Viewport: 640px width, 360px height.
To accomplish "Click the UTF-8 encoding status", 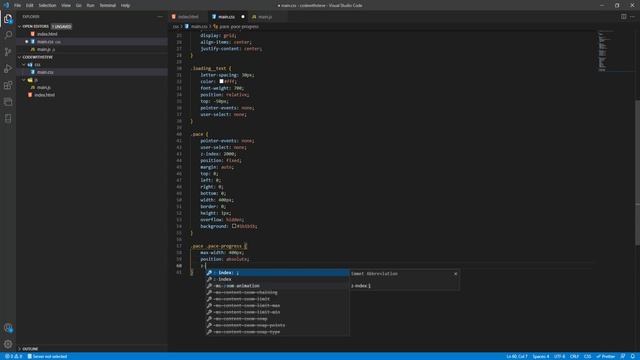I will point(560,356).
